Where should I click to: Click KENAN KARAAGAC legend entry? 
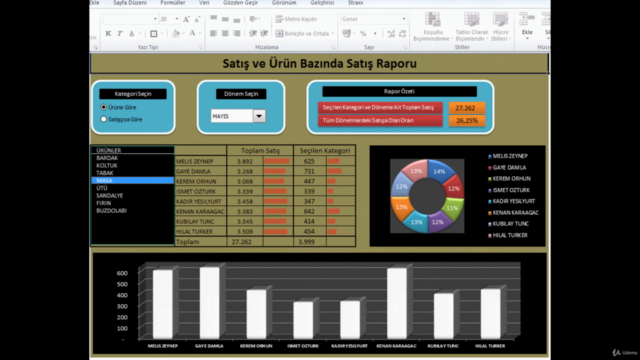pyautogui.click(x=513, y=213)
